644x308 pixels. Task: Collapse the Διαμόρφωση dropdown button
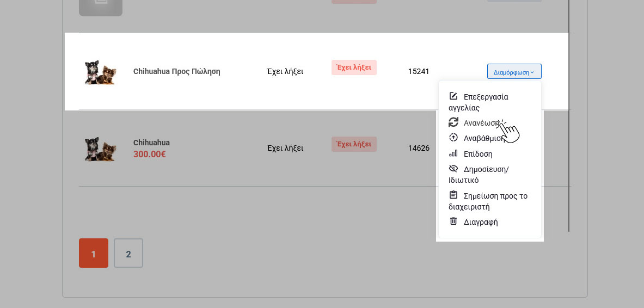pos(514,72)
